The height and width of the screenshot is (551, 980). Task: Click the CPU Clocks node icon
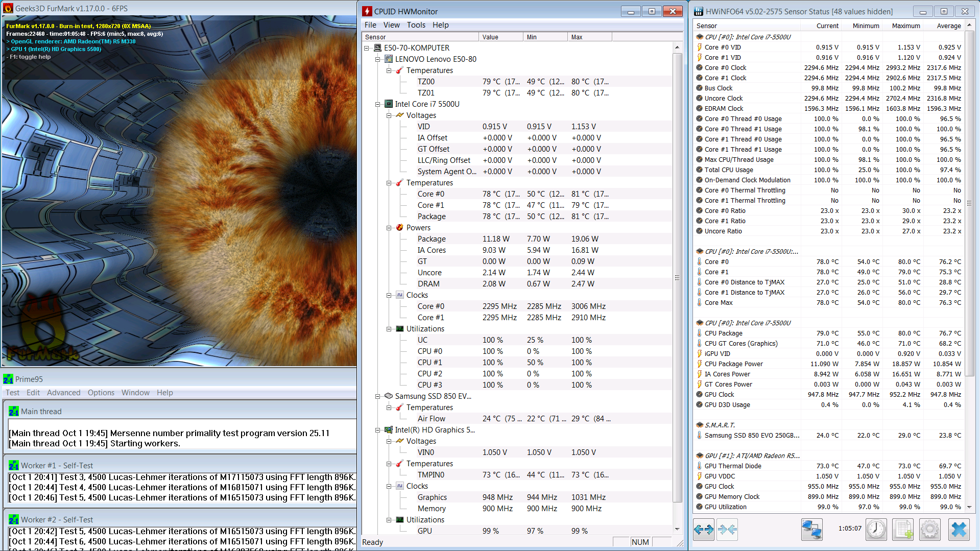coord(400,295)
